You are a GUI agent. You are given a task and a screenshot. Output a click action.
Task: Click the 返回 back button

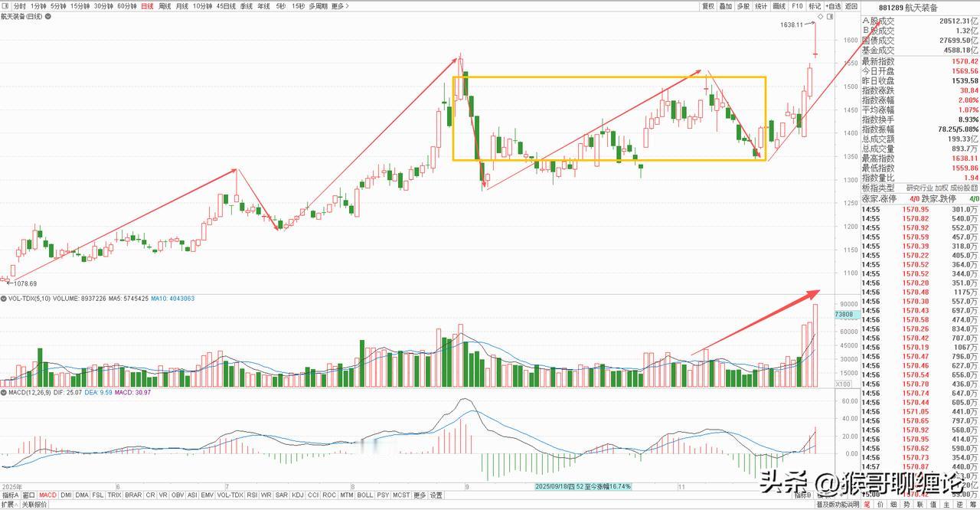pyautogui.click(x=851, y=6)
